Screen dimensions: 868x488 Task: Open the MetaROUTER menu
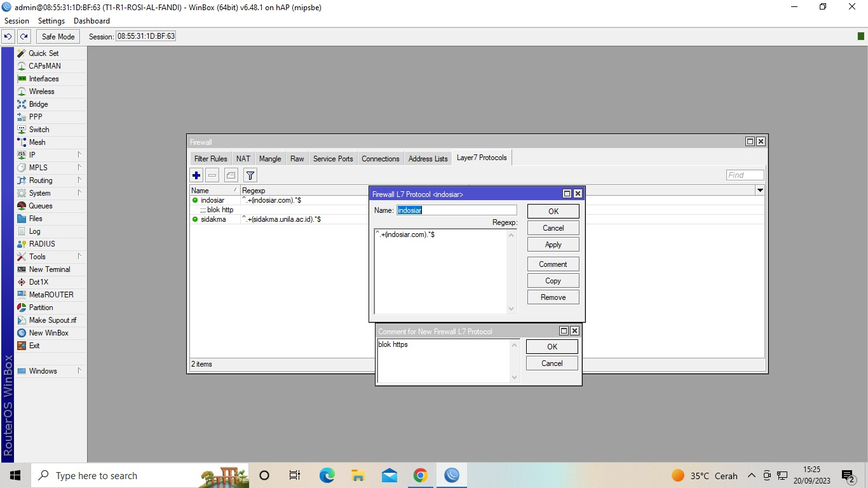click(x=51, y=295)
